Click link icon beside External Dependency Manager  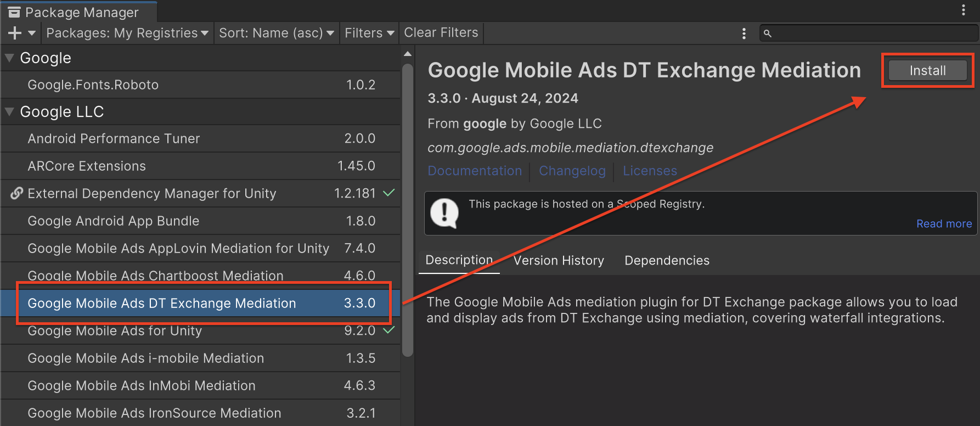point(17,193)
